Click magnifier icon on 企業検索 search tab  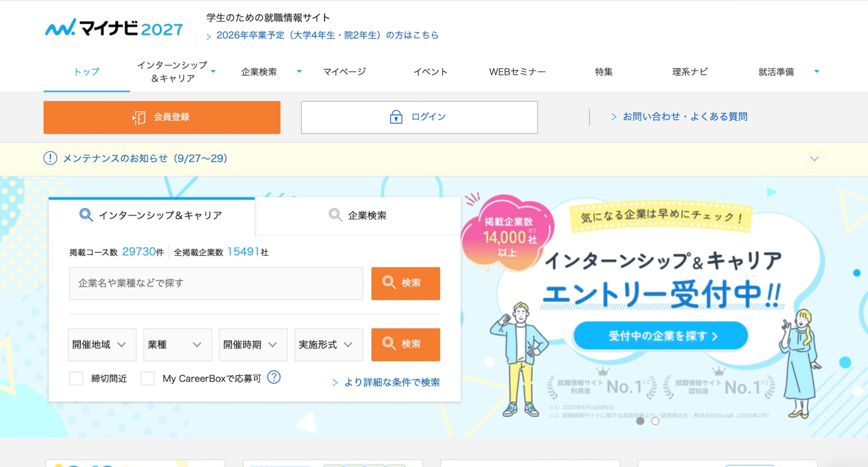[x=335, y=215]
